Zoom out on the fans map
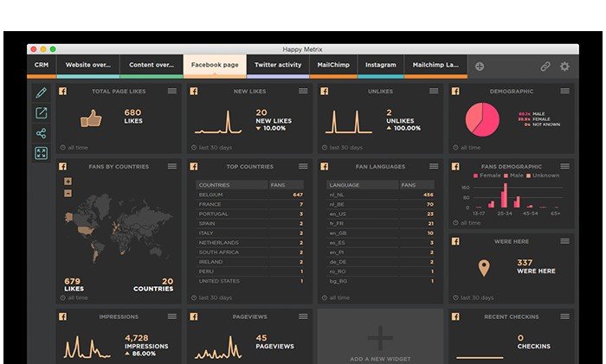606x364 pixels. pos(68,194)
